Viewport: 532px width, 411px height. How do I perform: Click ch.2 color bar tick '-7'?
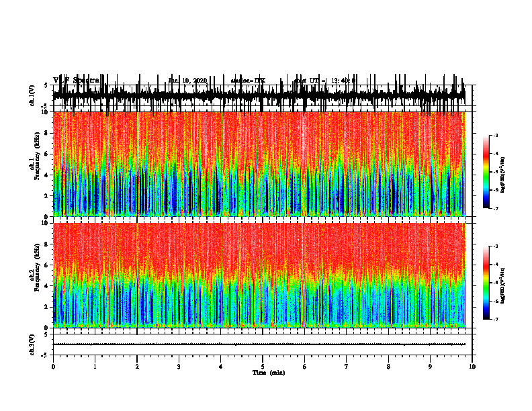[x=495, y=320]
